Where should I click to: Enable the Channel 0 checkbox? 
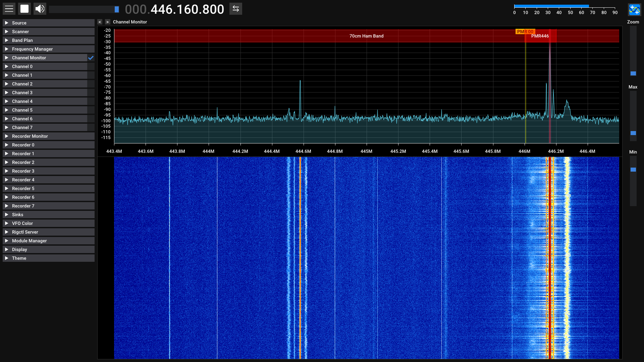(91, 67)
